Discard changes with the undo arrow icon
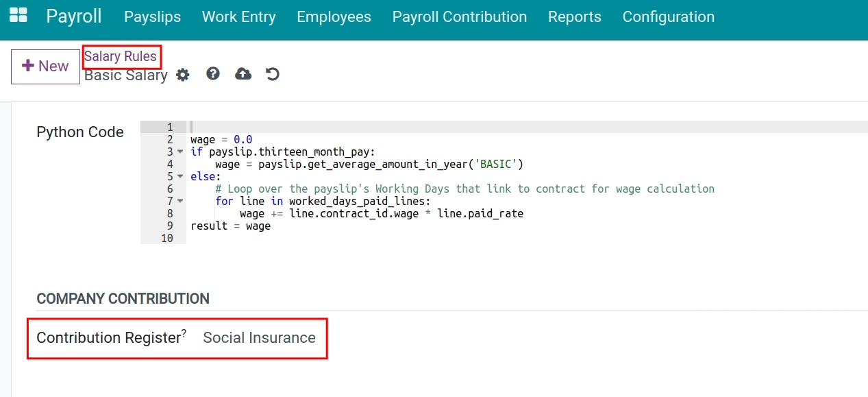The image size is (868, 397). 273,73
